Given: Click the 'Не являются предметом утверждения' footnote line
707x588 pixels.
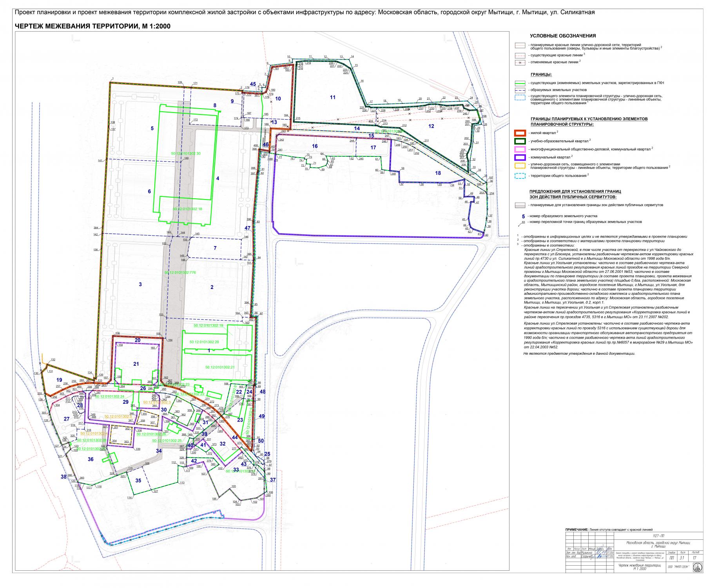Looking at the screenshot, I should (x=579, y=354).
